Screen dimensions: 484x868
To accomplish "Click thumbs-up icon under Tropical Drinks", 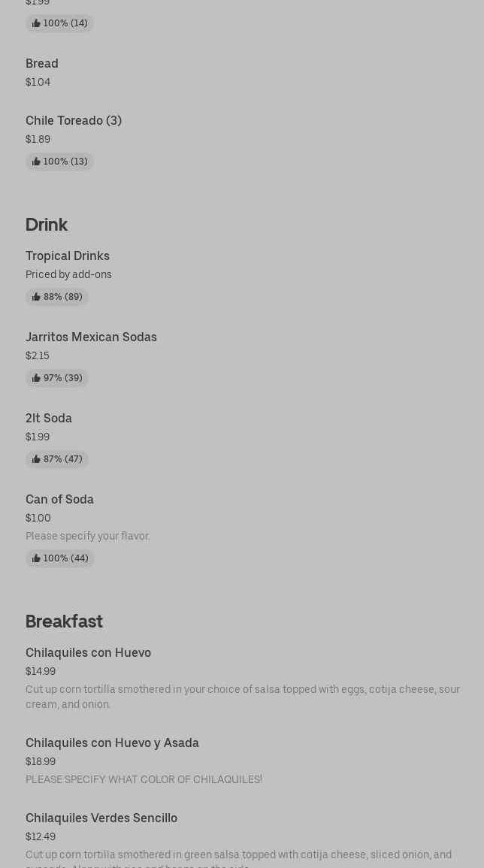I will (x=36, y=297).
